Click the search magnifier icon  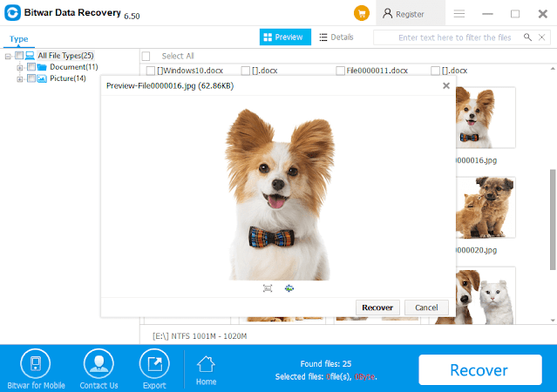coord(528,37)
